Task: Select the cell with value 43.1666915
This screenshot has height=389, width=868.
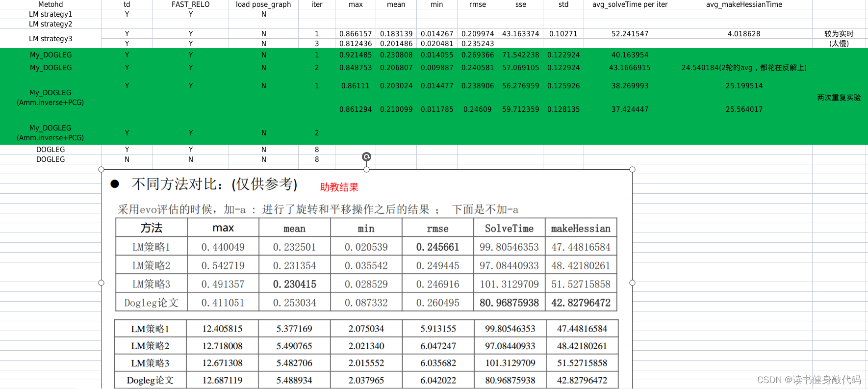Action: (630, 68)
